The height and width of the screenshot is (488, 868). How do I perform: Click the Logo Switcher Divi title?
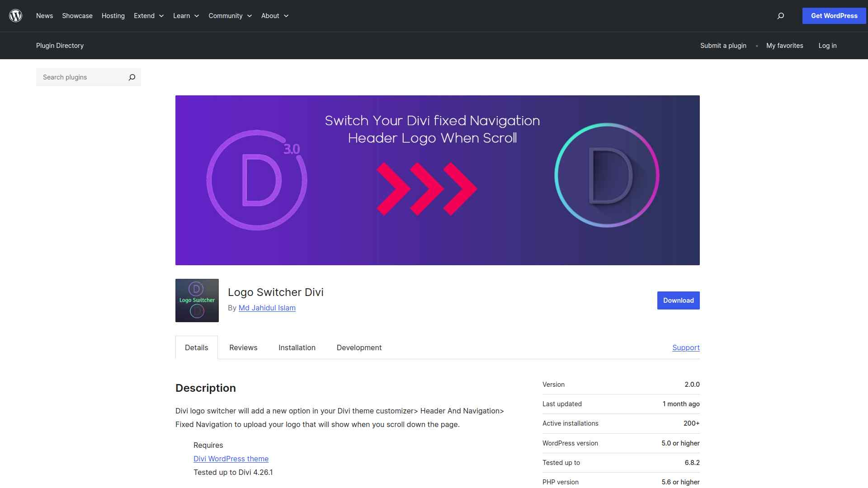276,292
